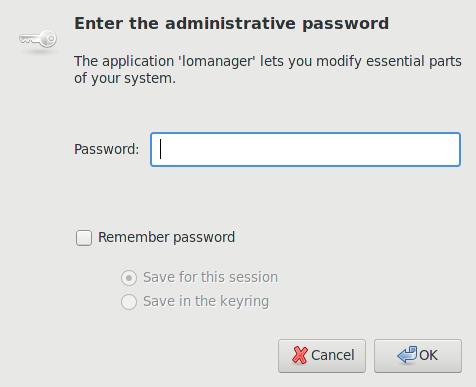Select the Save for this session radio button
The width and height of the screenshot is (476, 387).
point(129,278)
